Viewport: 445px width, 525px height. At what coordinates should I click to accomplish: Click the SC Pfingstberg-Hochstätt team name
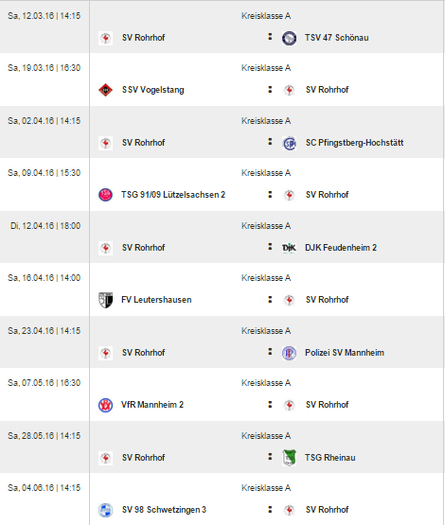pos(354,143)
